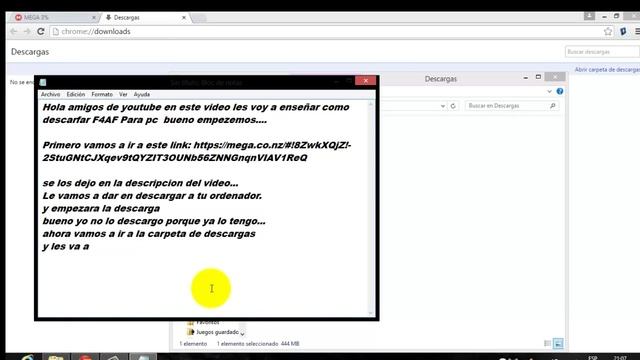The image size is (640, 360).
Task: Click the 'y les va a' line
Action: click(x=66, y=247)
